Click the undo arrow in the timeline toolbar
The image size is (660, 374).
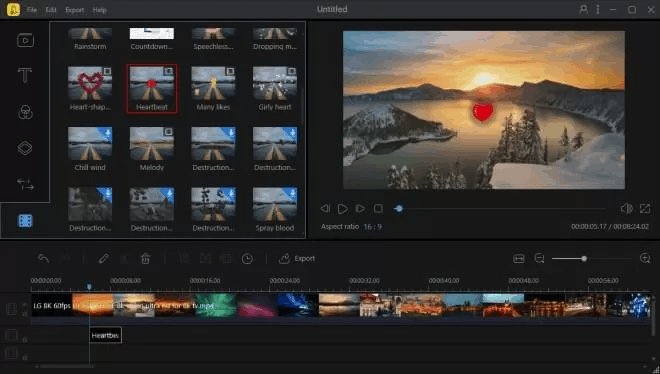43,258
